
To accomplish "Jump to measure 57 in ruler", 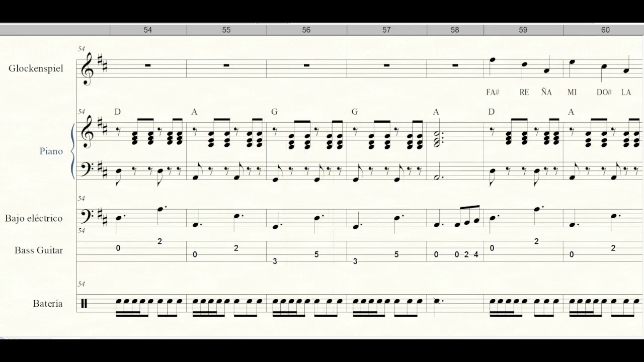I will (386, 30).
